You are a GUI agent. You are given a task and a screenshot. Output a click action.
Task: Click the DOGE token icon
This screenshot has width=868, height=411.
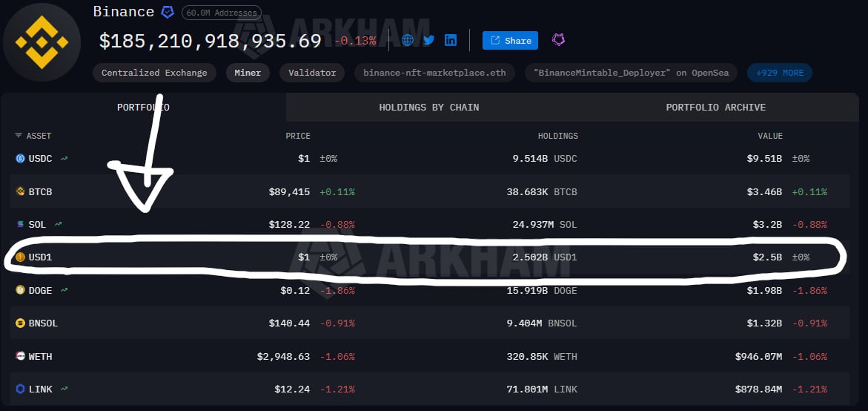pyautogui.click(x=20, y=290)
